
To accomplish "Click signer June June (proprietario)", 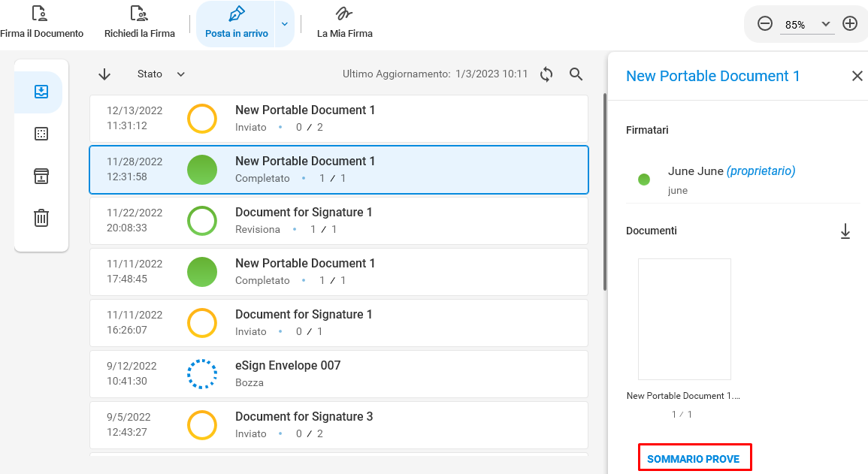I will click(x=731, y=171).
